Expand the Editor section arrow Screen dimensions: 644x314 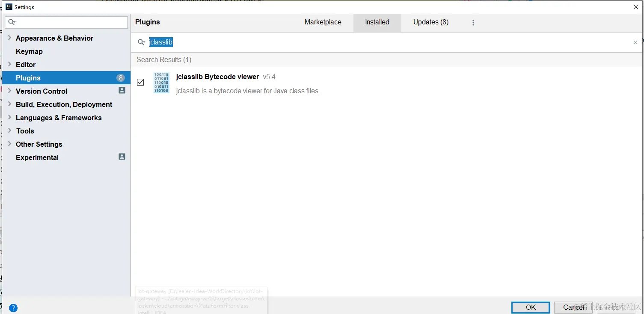coord(9,64)
